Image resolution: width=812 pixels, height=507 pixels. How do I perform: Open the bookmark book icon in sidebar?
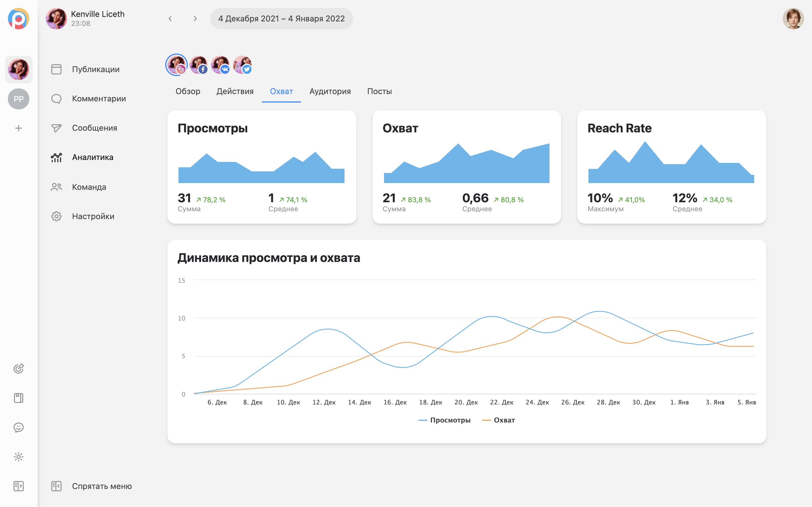(18, 398)
